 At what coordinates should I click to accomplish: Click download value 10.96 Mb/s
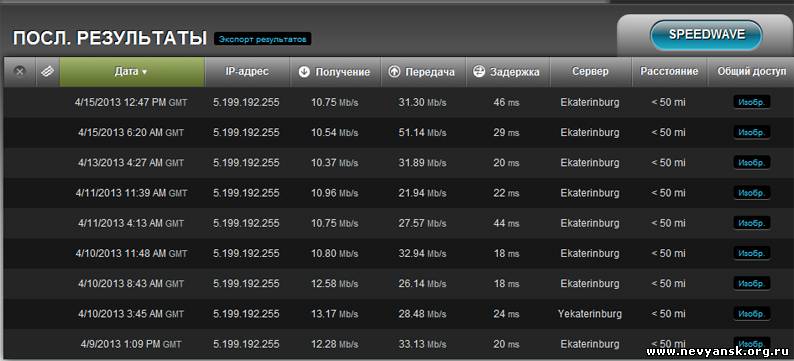(x=335, y=193)
